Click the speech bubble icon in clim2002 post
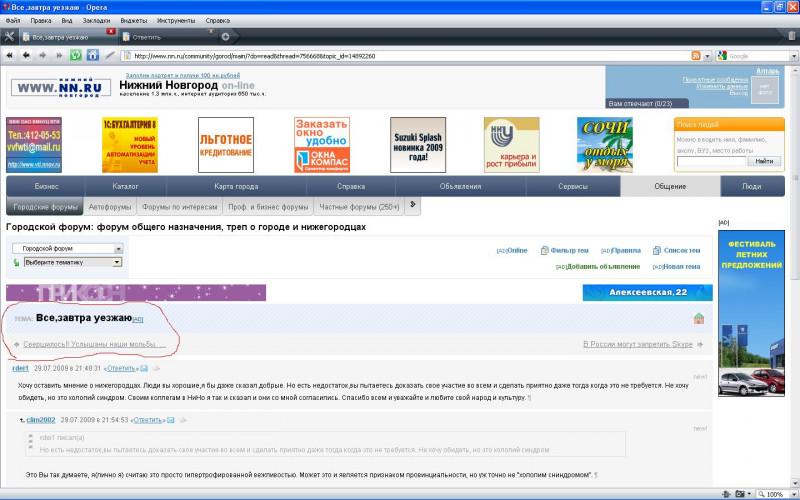The height and width of the screenshot is (500, 800). click(x=183, y=420)
